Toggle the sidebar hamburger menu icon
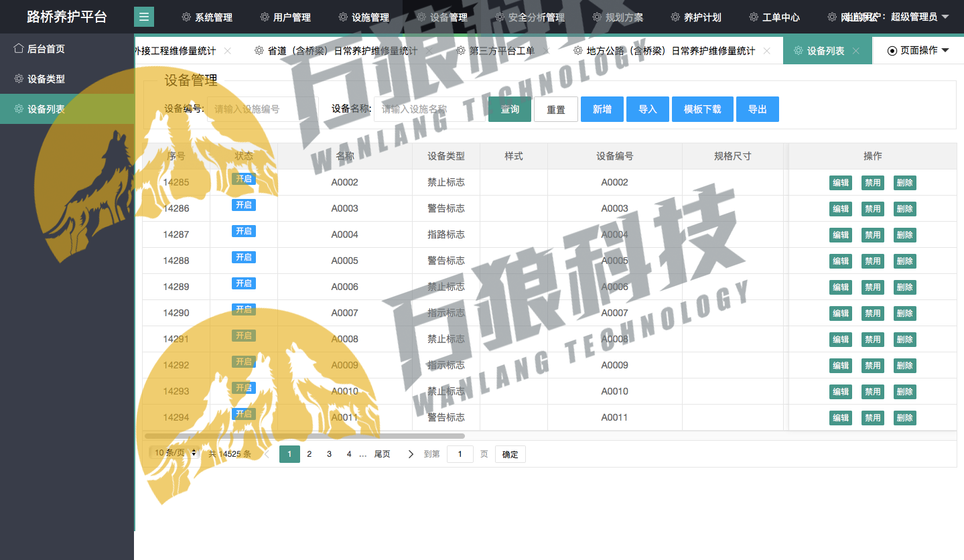This screenshot has width=964, height=560. [x=144, y=17]
